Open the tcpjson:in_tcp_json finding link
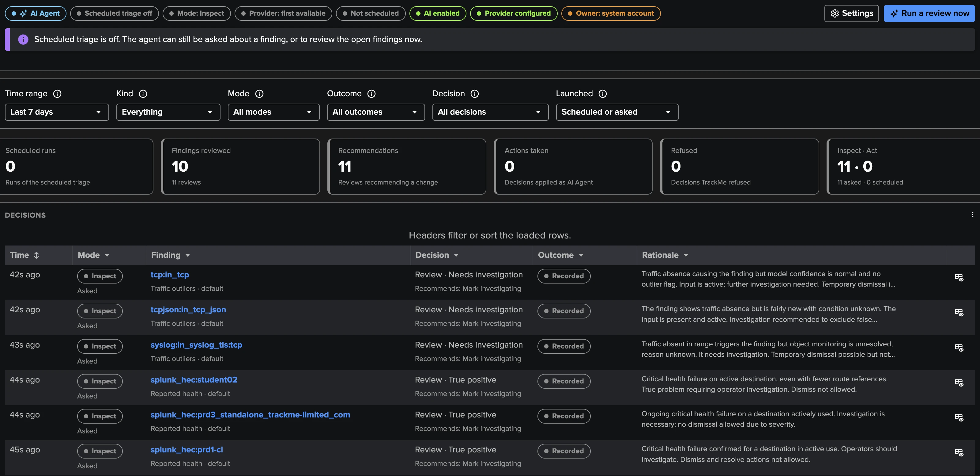The width and height of the screenshot is (980, 476). [x=188, y=310]
